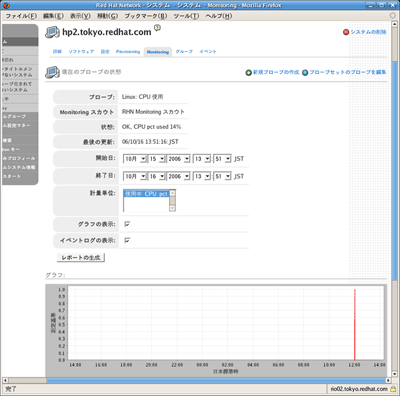Open the start date year dropdown

[x=178, y=159]
